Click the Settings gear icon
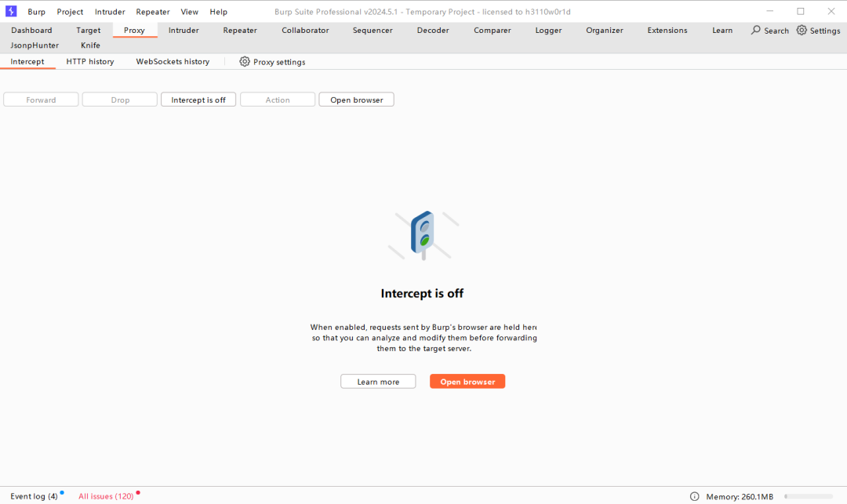 click(x=802, y=31)
